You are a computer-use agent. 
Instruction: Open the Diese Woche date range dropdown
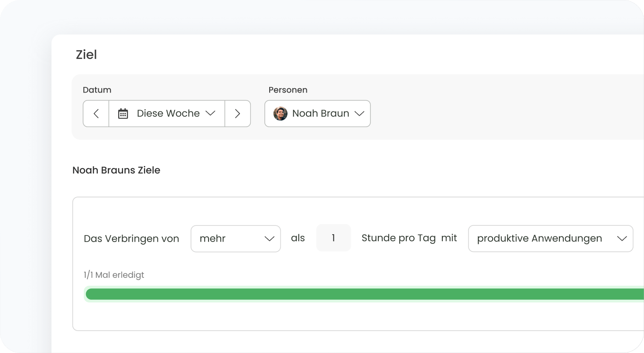168,114
